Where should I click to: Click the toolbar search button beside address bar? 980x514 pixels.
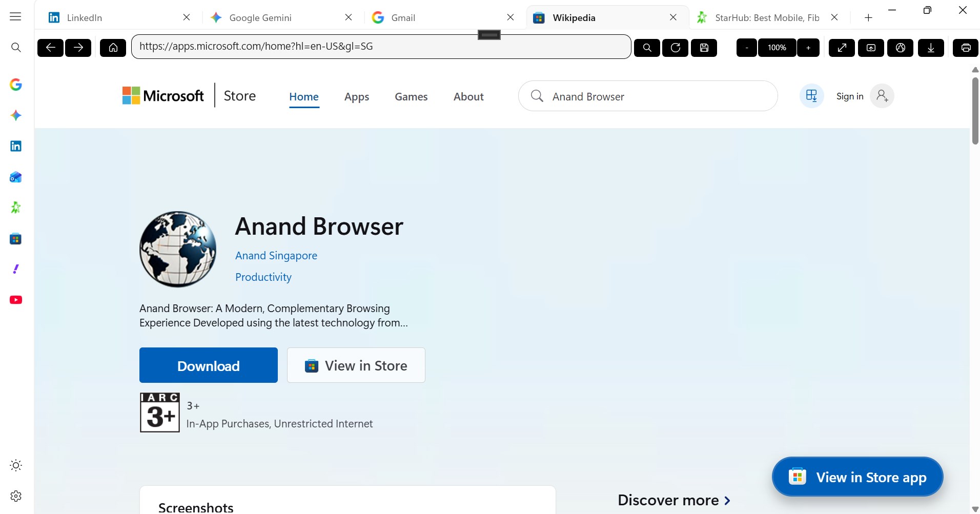pyautogui.click(x=647, y=48)
